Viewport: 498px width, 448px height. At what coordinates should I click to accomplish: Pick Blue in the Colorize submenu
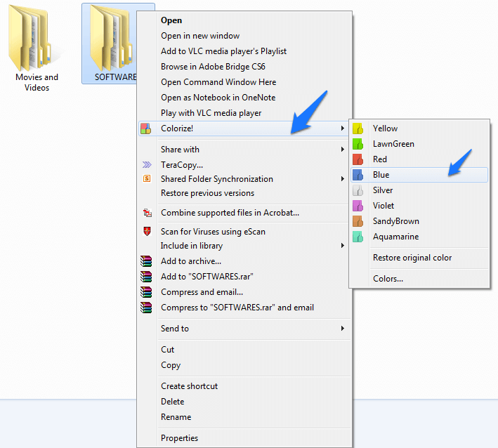[x=419, y=175]
